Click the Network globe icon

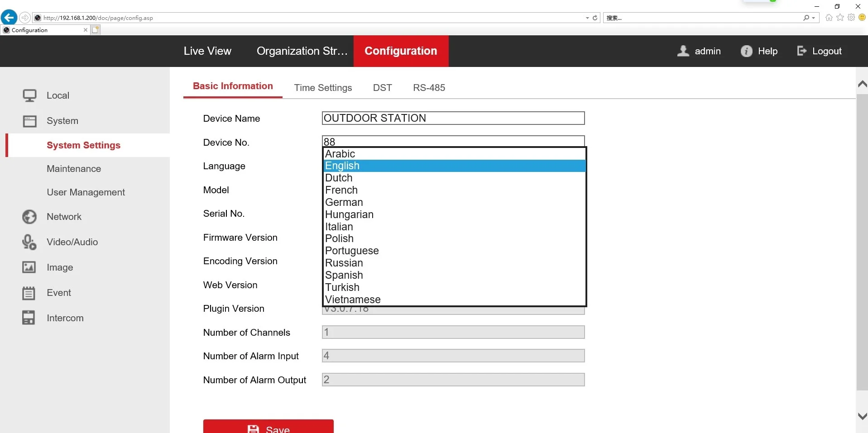click(29, 217)
